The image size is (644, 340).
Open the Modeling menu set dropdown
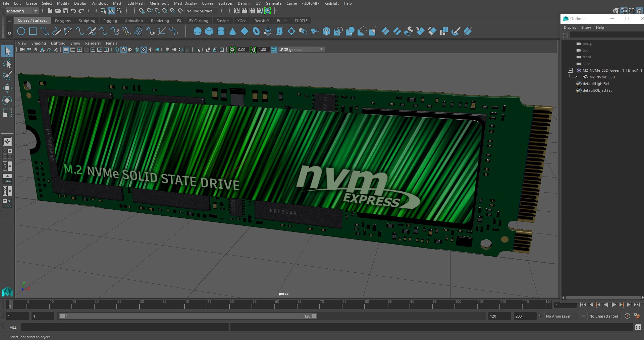22,11
